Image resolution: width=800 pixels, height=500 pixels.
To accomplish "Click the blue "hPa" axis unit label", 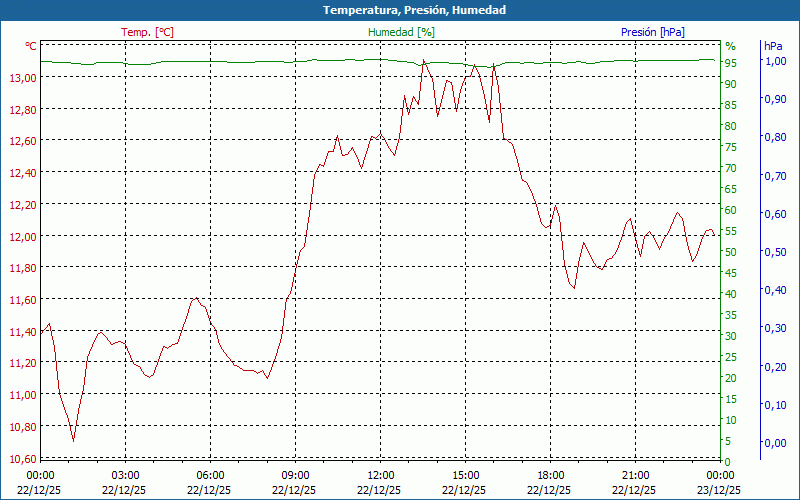I will [773, 46].
